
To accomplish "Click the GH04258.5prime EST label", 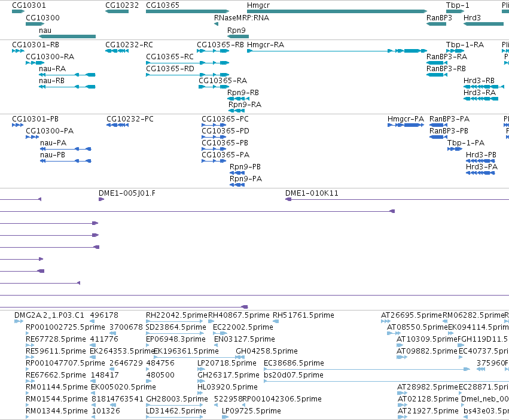I will pyautogui.click(x=267, y=351).
